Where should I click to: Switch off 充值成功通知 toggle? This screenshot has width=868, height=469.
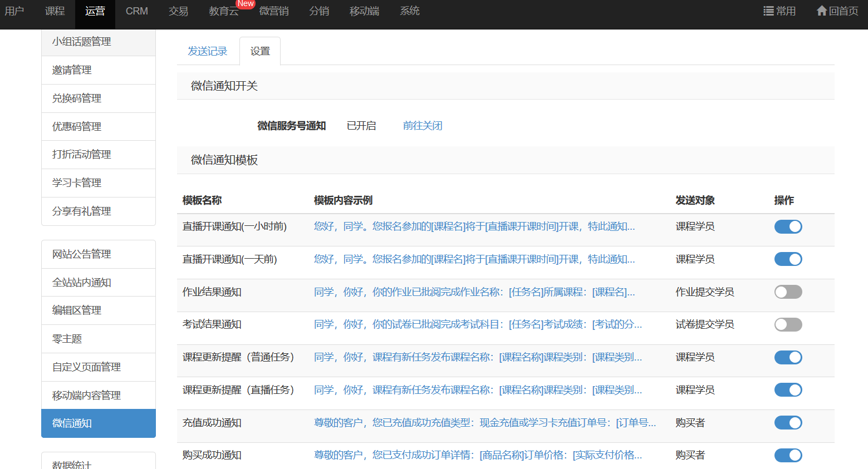coord(788,423)
